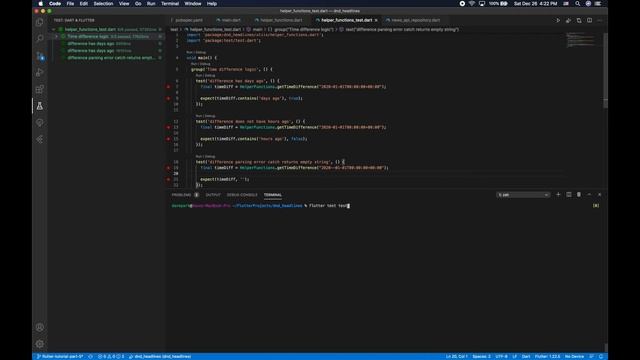
Task: Toggle breakpoint on line 9 'days ago' expect
Action: point(168,98)
